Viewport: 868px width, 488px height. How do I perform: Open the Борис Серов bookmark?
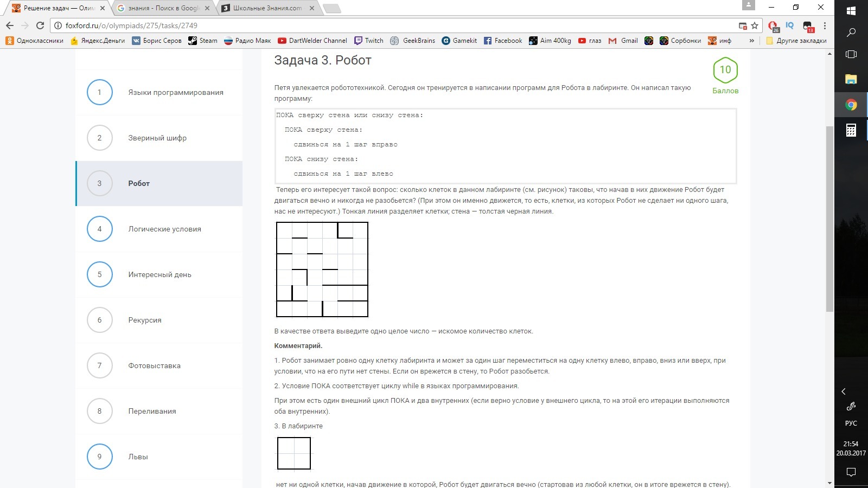[x=157, y=41]
